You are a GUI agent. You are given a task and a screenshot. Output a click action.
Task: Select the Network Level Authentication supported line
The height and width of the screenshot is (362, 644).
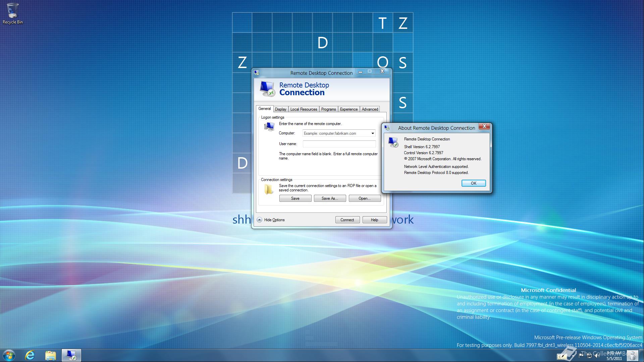(436, 167)
